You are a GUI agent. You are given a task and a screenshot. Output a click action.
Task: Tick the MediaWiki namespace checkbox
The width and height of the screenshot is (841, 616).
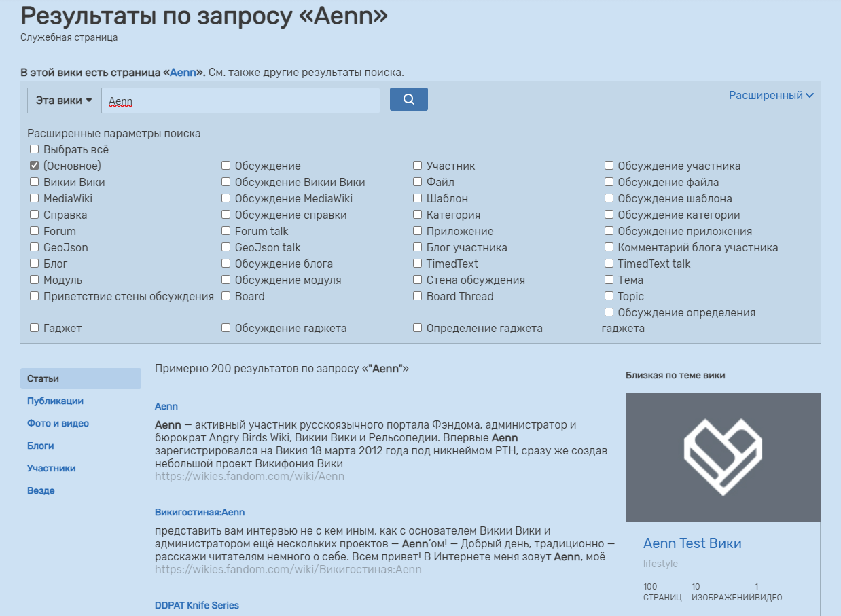click(x=34, y=198)
